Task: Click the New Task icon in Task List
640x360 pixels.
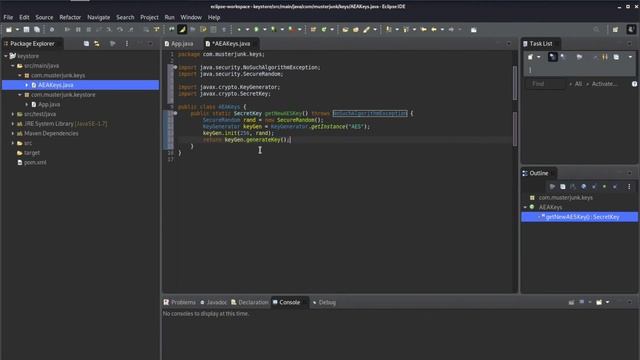Action: coord(530,57)
